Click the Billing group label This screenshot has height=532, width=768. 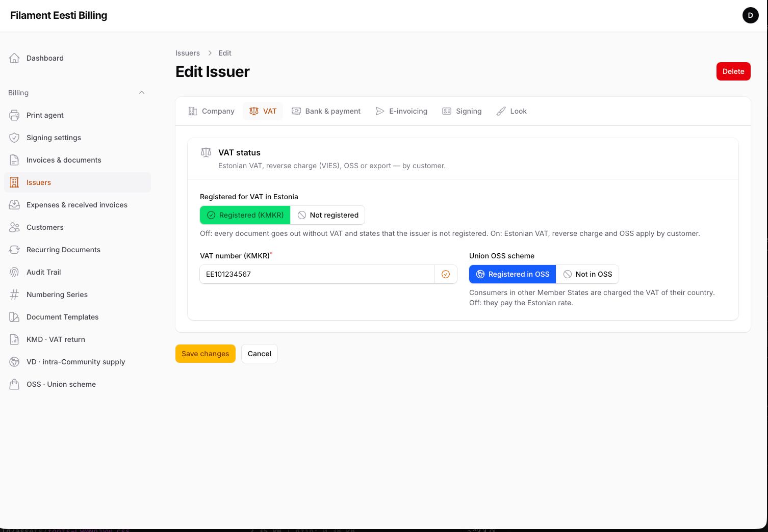[18, 93]
